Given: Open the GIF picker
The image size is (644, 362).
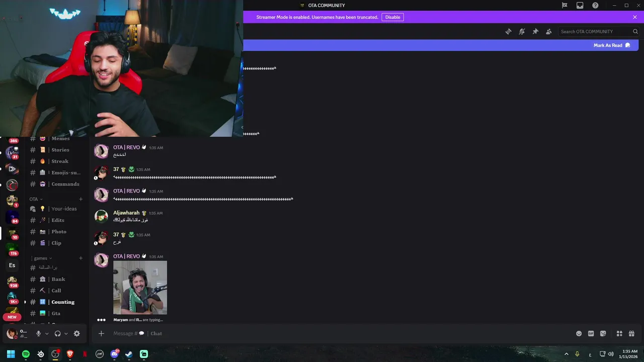Looking at the screenshot, I should tap(591, 333).
